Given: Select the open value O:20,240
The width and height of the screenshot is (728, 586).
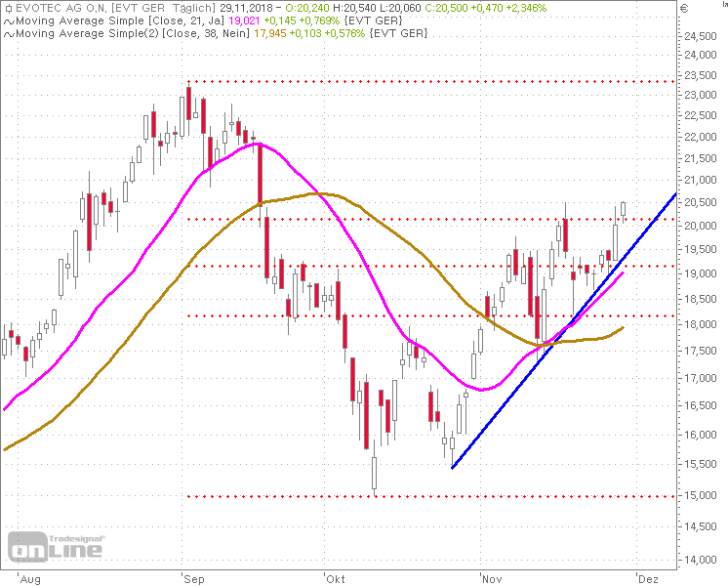Looking at the screenshot, I should 306,9.
